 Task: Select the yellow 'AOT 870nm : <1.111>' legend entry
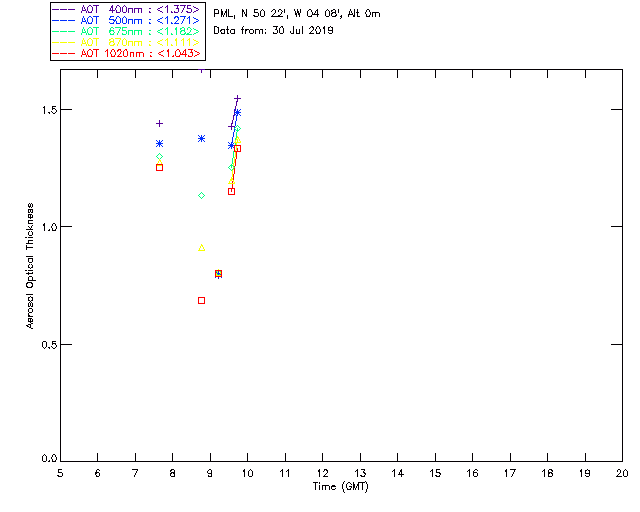point(127,42)
